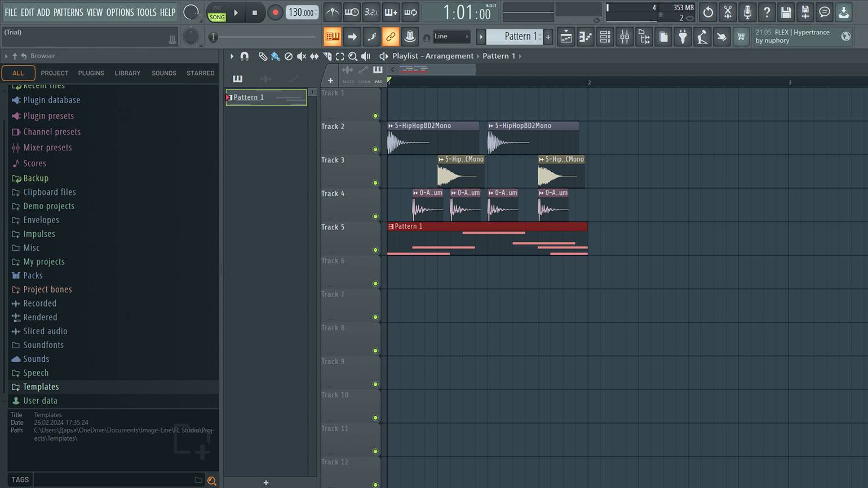Toggle auto scrolling arrow button
This screenshot has height=488, width=868.
pyautogui.click(x=352, y=37)
